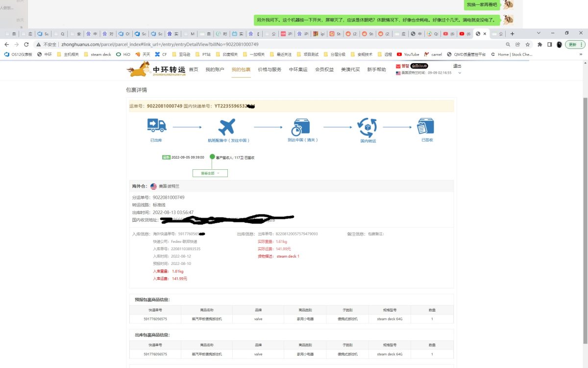
Task: Open 我的账户 nav item
Action: (x=215, y=70)
